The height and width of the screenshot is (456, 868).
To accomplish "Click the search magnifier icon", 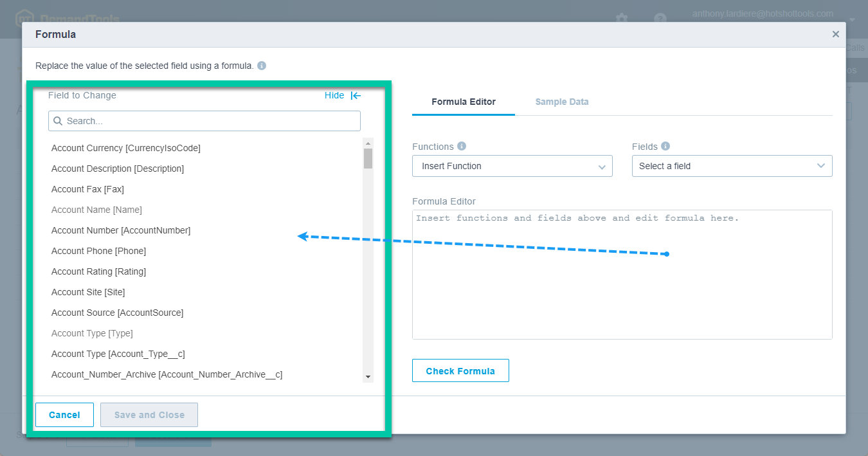I will 59,120.
